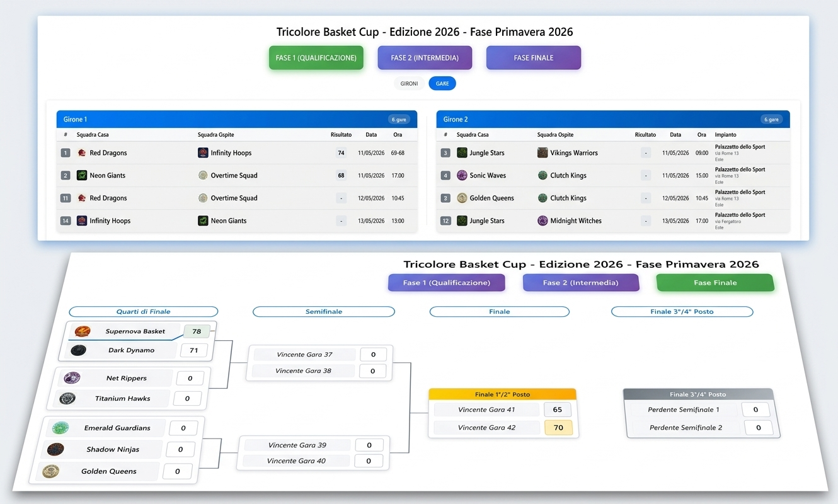Click the Midnight Witches team logo
The height and width of the screenshot is (504, 838).
click(542, 221)
